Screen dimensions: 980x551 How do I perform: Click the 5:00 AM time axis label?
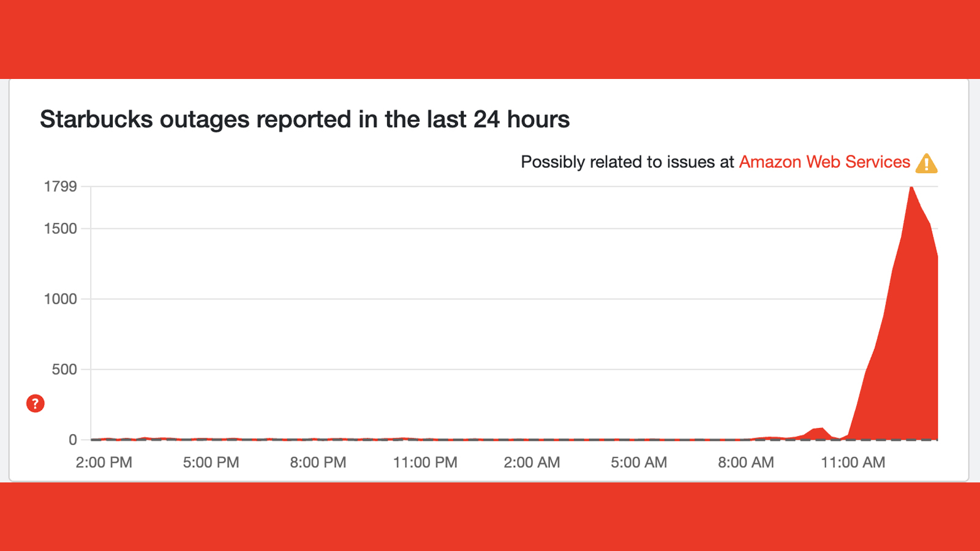[639, 462]
